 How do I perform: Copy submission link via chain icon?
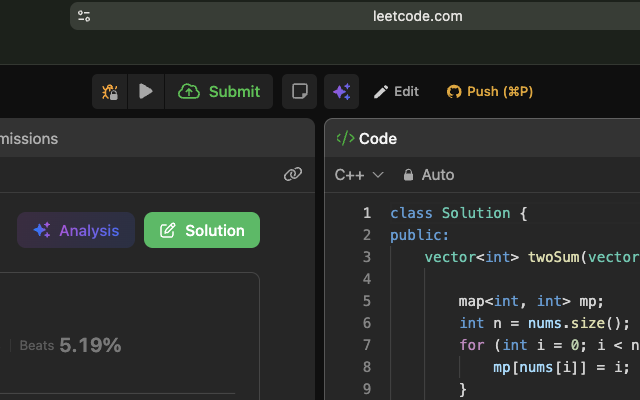pos(293,174)
